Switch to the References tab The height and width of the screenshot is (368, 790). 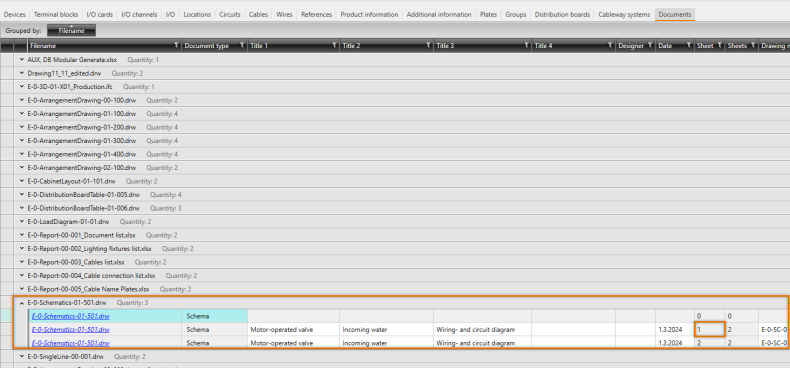point(316,15)
